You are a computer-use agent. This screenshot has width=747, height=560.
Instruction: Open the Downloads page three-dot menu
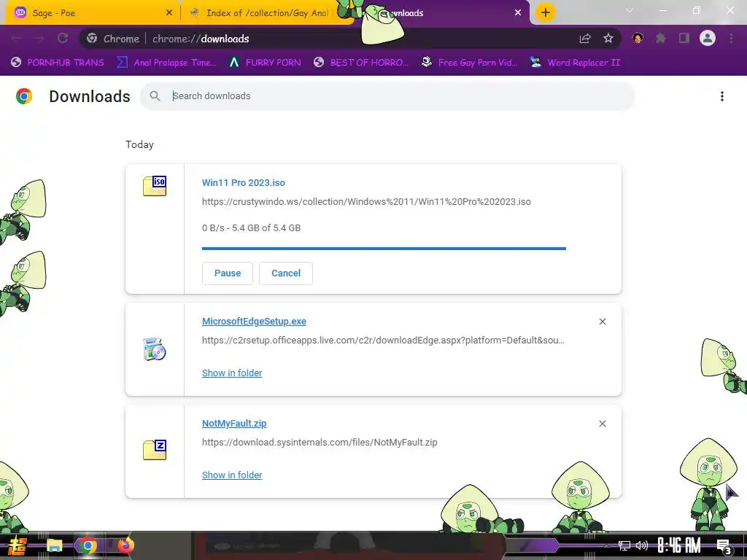coord(722,96)
